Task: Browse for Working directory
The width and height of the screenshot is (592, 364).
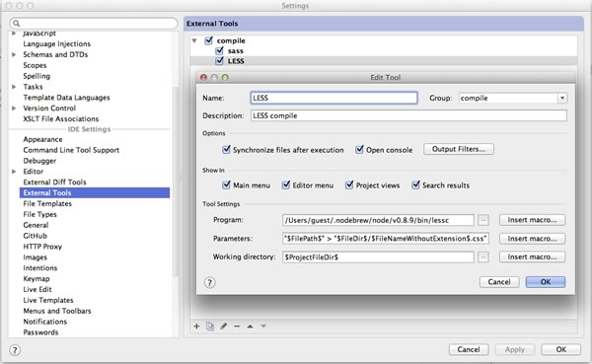Action: (483, 257)
